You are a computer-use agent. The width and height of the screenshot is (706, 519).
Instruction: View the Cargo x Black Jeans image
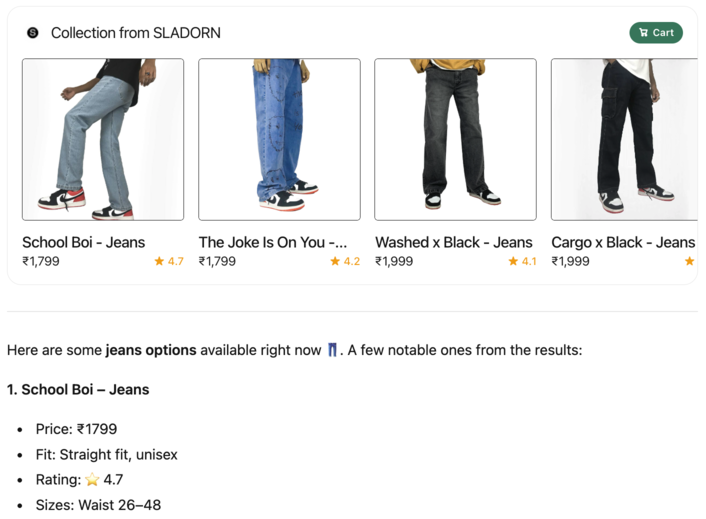click(624, 139)
